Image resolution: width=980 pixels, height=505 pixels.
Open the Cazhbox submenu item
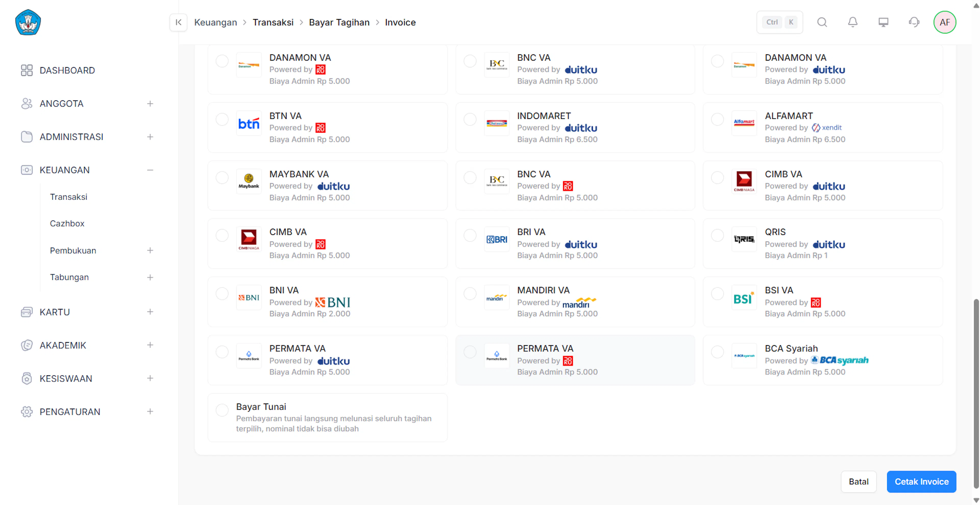coord(67,224)
